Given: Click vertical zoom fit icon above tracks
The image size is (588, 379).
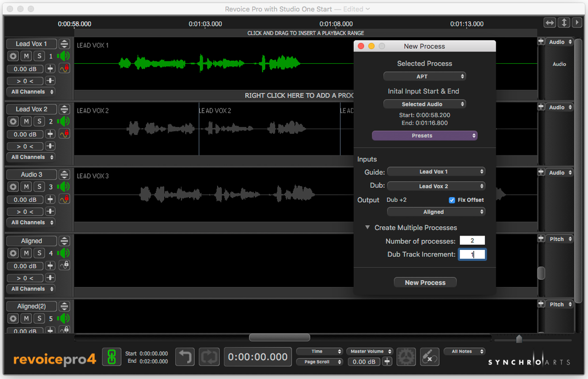Looking at the screenshot, I should (x=564, y=22).
